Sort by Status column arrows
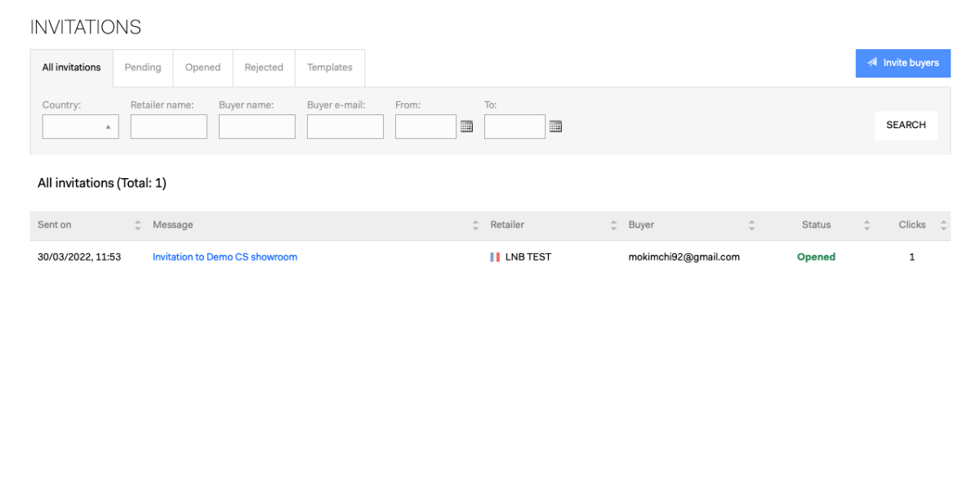The image size is (980, 490). [x=866, y=225]
